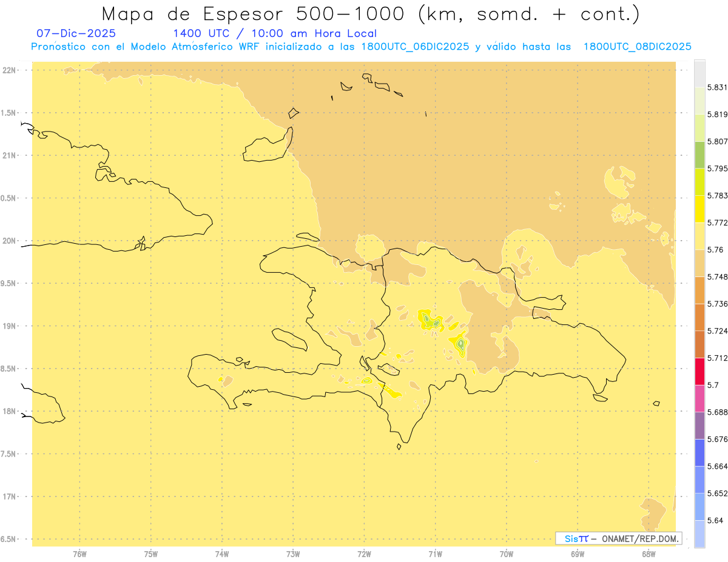
Task: Click the bright yellow segment of the color scale
Action: tap(699, 209)
